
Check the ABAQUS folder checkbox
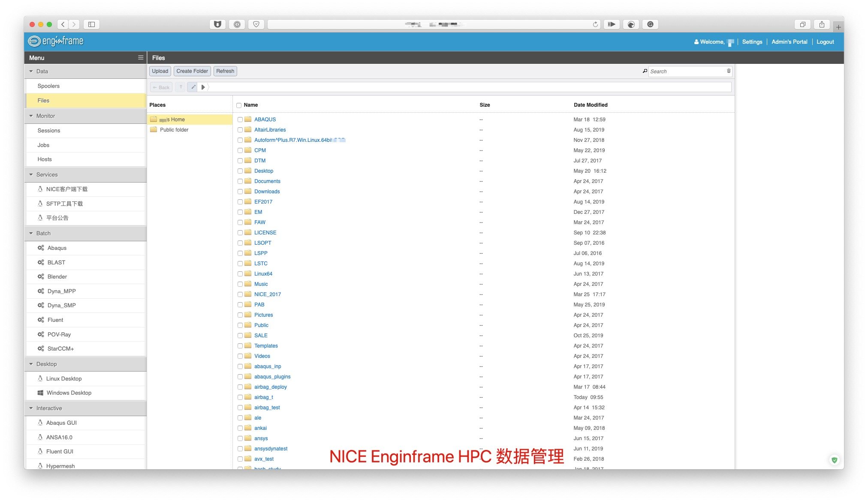coord(240,120)
